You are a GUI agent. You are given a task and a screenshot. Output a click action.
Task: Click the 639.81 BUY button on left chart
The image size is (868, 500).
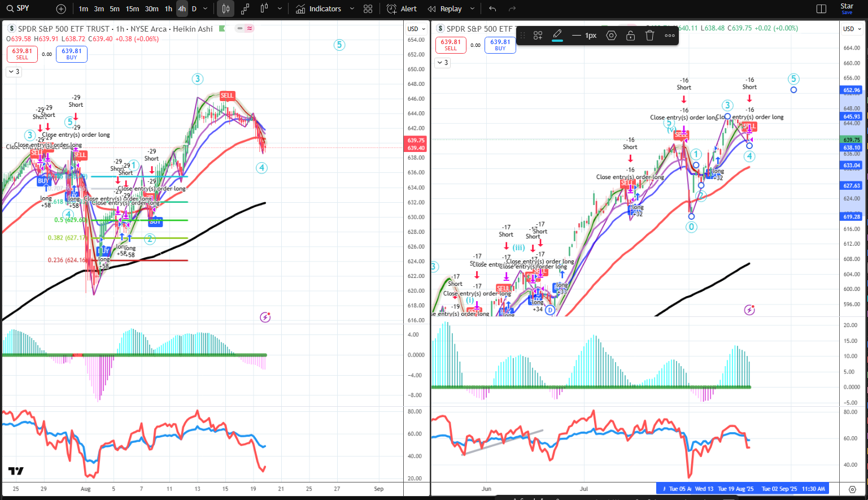point(72,54)
